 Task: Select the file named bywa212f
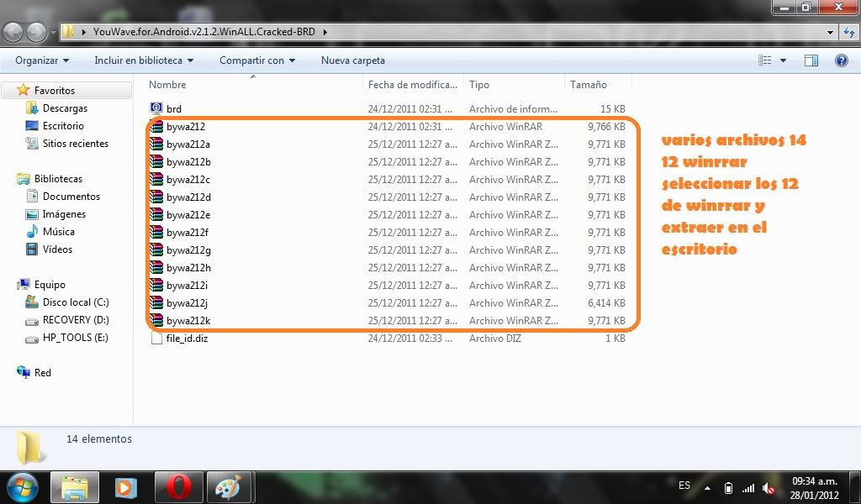pyautogui.click(x=188, y=233)
